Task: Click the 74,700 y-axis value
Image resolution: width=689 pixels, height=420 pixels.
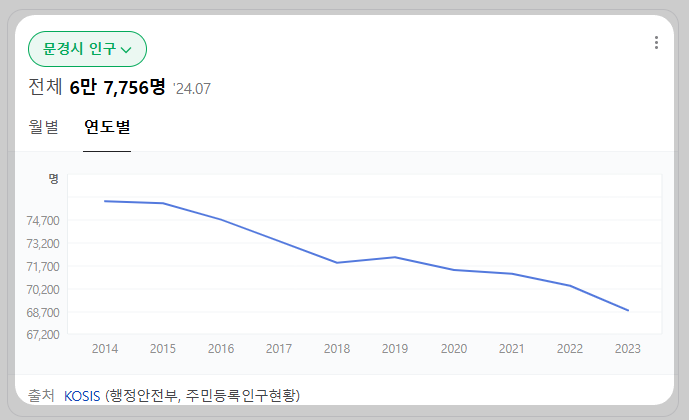Action: [x=43, y=221]
